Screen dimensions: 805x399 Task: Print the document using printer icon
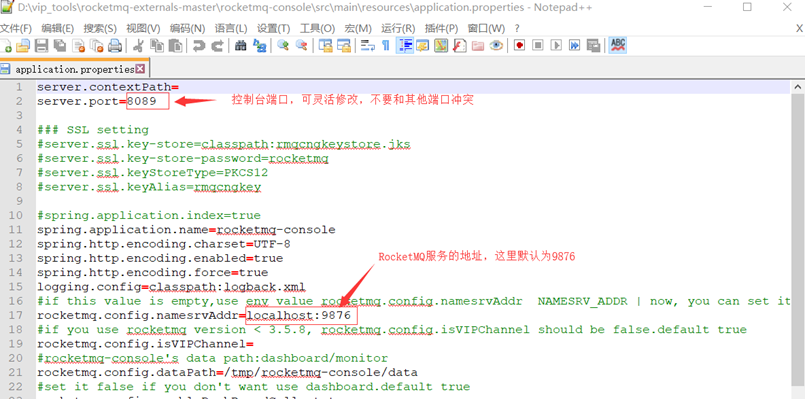[x=114, y=46]
